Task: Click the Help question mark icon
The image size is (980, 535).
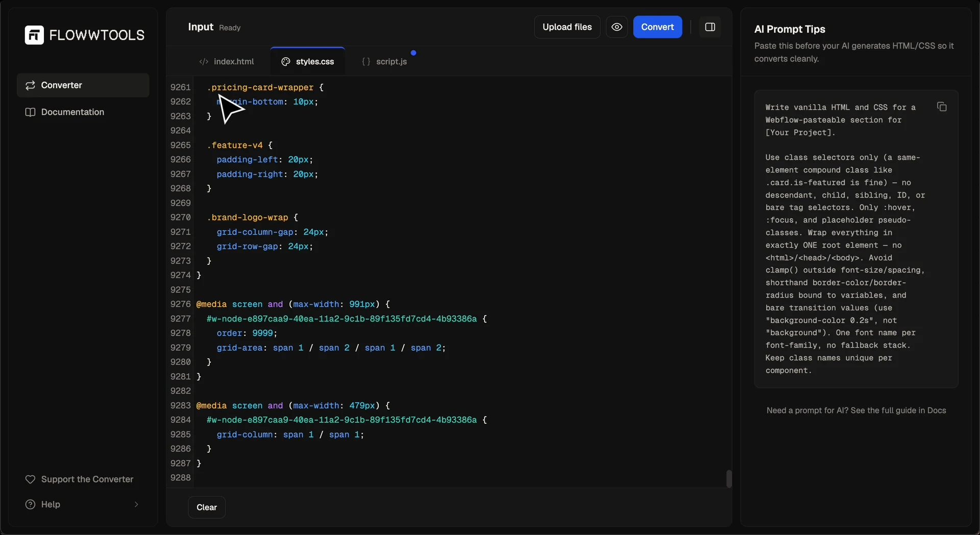Action: pos(31,504)
